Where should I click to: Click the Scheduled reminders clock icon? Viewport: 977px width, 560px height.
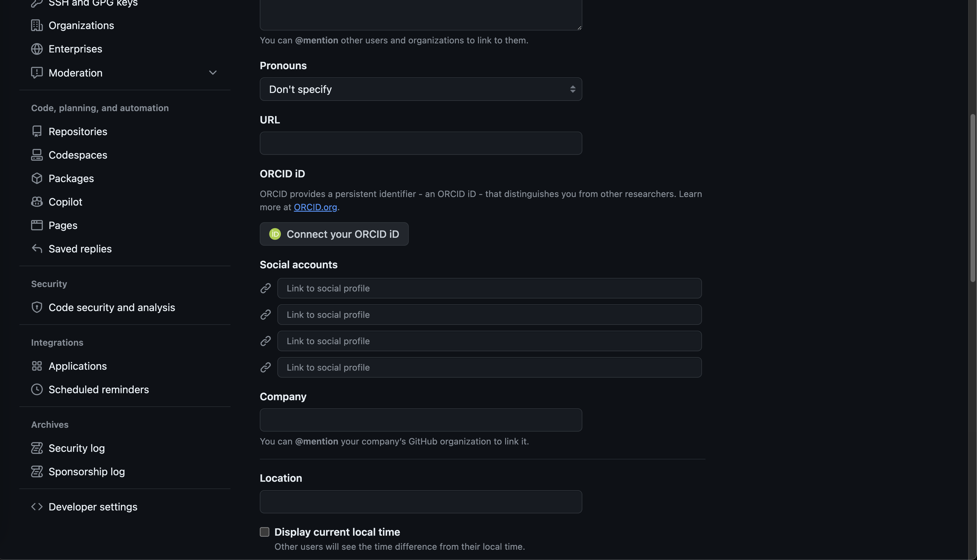tap(37, 389)
